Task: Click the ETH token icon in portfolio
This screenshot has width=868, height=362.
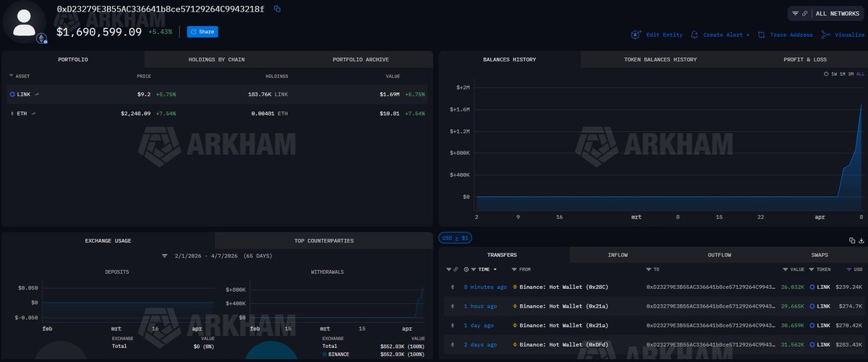Action: click(x=12, y=113)
